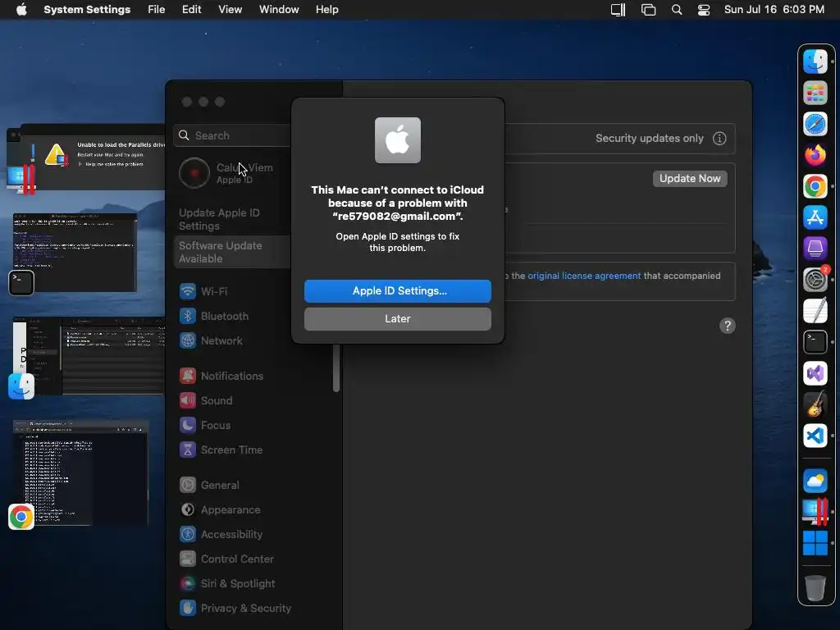
Task: Open Visual Studio from the Dock
Action: pyautogui.click(x=815, y=373)
